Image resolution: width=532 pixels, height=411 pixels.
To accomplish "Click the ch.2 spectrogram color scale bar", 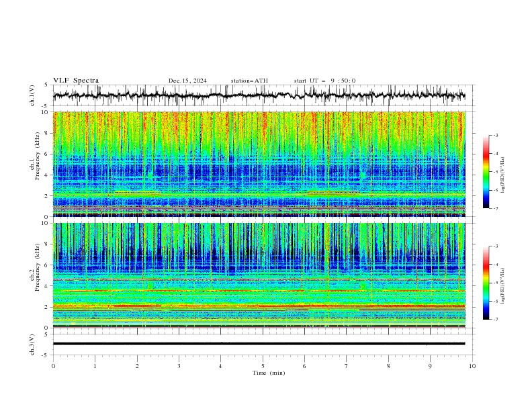I will coord(486,283).
